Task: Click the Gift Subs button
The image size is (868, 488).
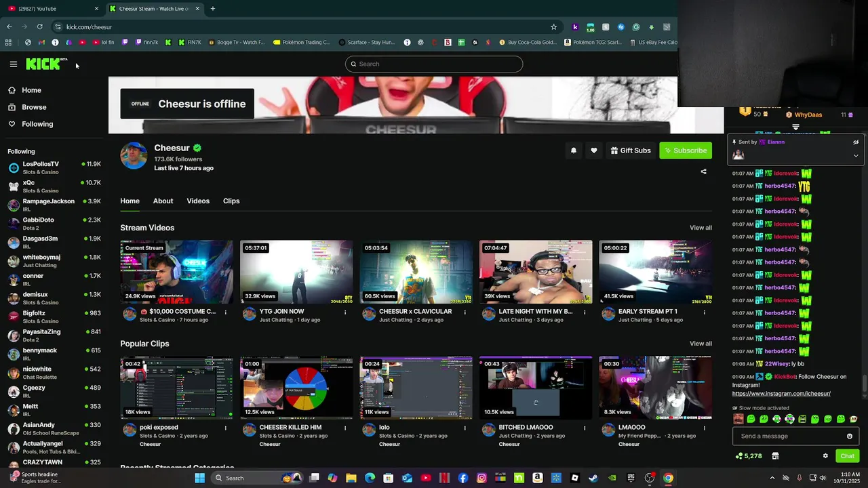Action: [x=630, y=150]
